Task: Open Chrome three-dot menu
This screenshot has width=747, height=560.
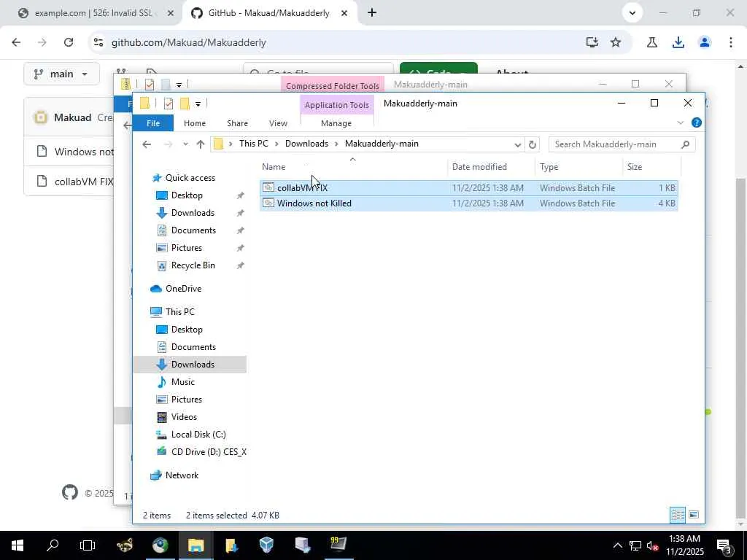Action: point(730,42)
